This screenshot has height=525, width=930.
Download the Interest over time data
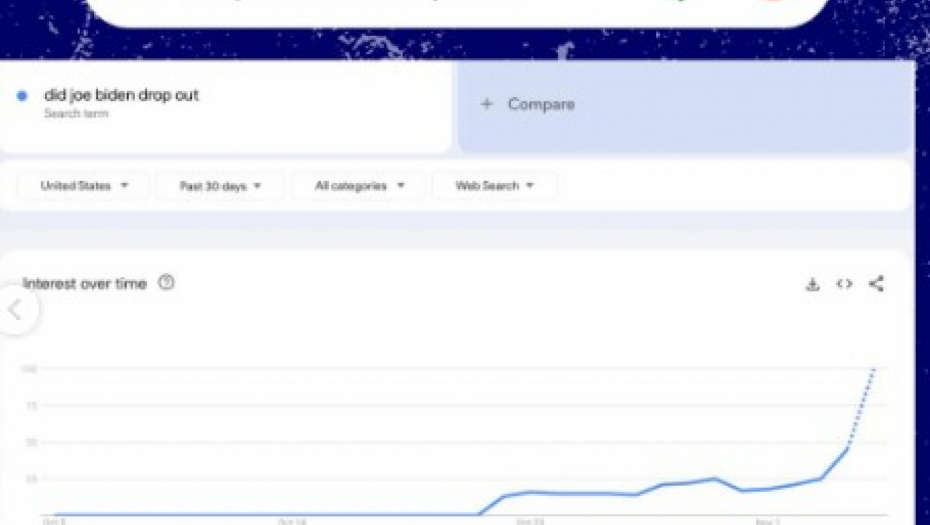click(812, 284)
